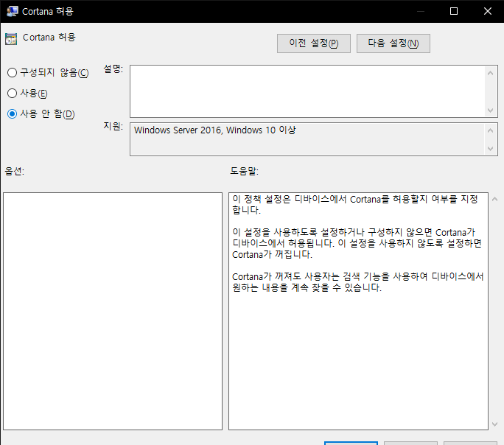This screenshot has height=445, width=504.
Task: Click the 옵션 empty options pane
Action: 113,311
